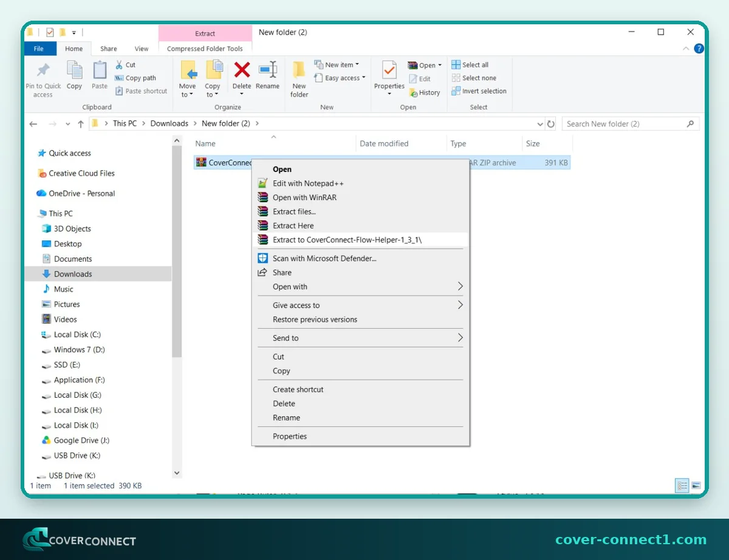
Task: Click Select none in the ribbon
Action: [x=474, y=78]
